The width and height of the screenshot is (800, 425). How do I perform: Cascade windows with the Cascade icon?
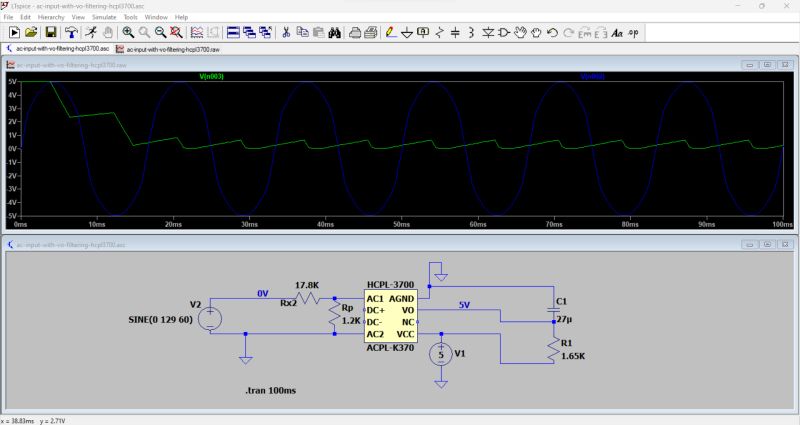pos(249,33)
